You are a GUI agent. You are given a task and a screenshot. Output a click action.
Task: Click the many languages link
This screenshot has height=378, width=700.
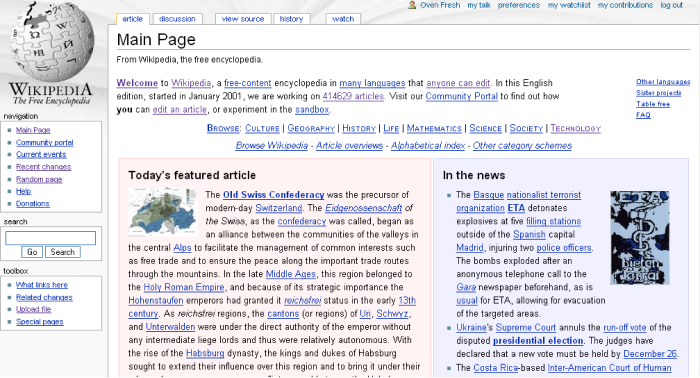(x=372, y=83)
